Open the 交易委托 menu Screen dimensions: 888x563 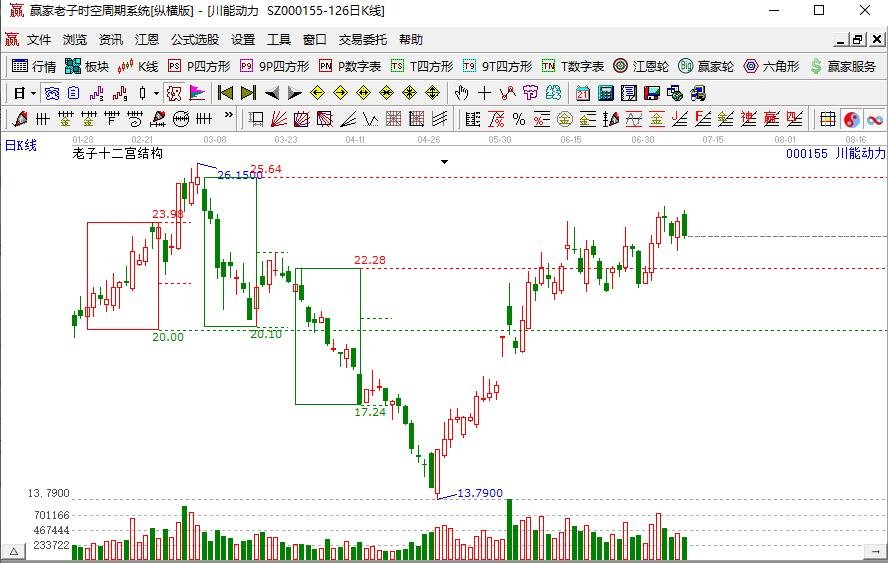362,40
